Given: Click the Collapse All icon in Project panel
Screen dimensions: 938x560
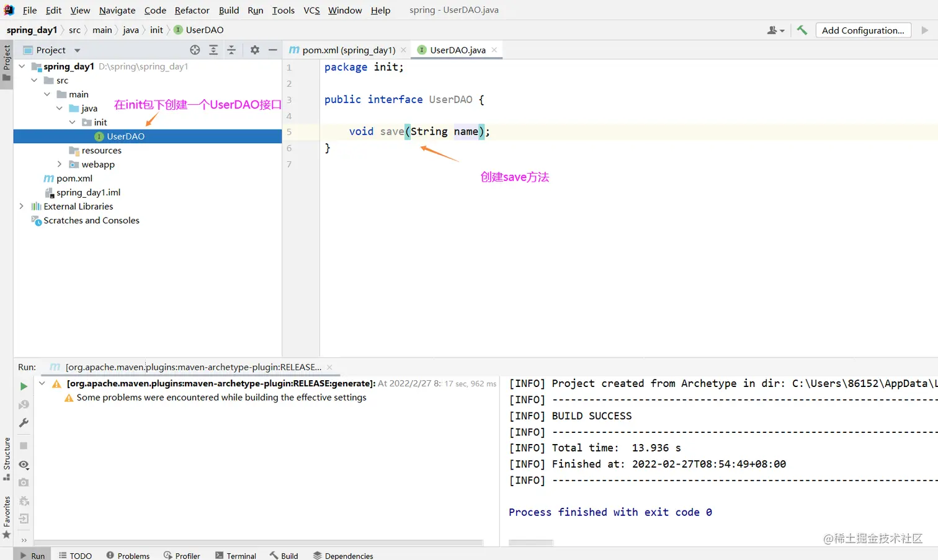Looking at the screenshot, I should [x=231, y=50].
